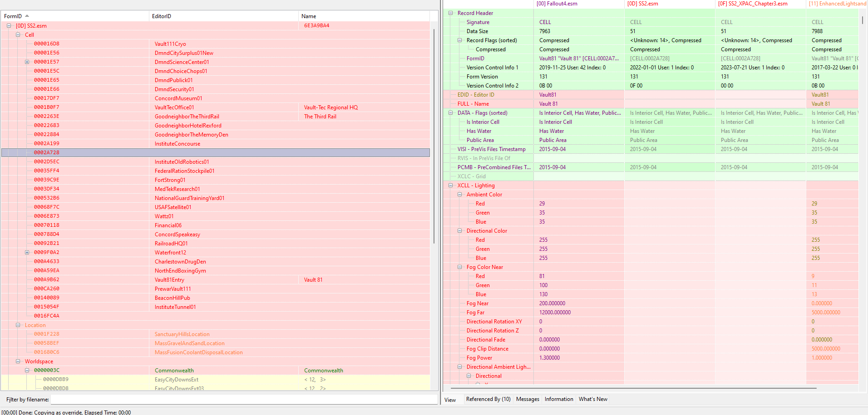Image resolution: width=868 pixels, height=415 pixels.
Task: Select the [11] EnhancedLights column header
Action: pos(837,4)
